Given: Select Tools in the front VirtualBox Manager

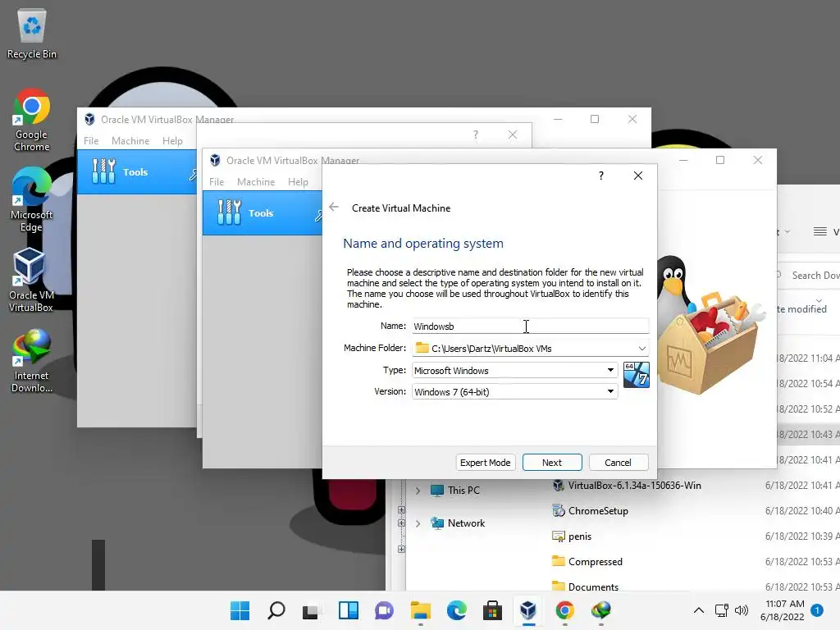Looking at the screenshot, I should [262, 212].
